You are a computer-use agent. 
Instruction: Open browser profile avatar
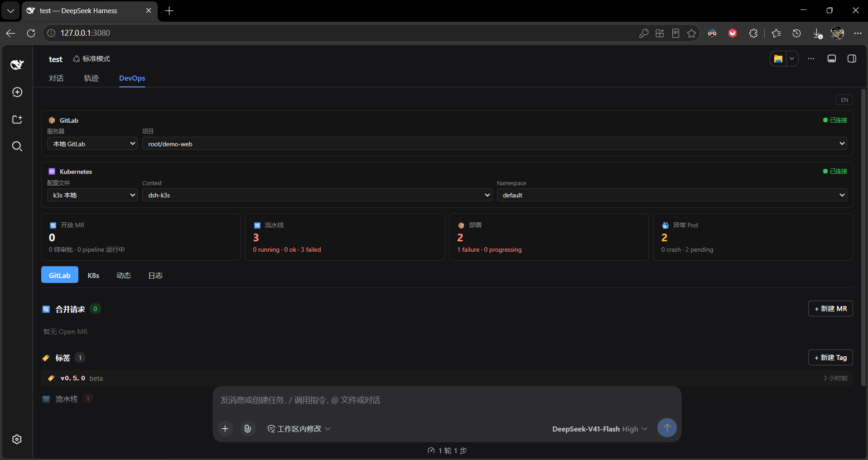[837, 33]
